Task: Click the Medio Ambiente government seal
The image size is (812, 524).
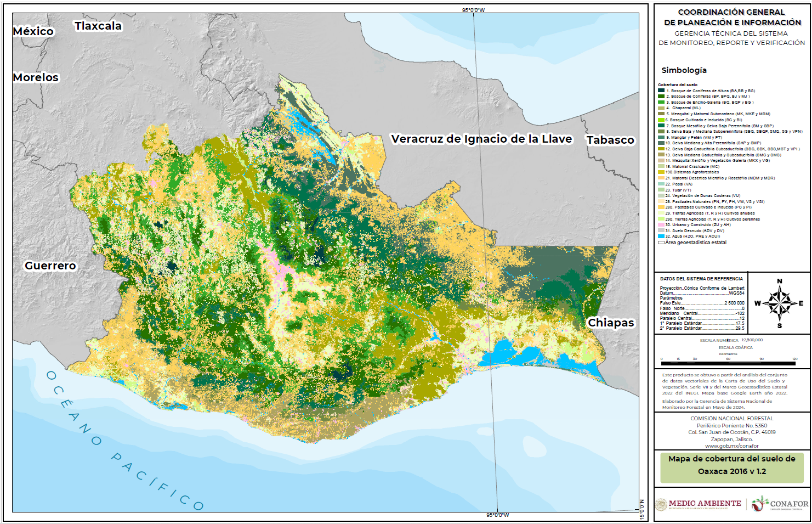Action: point(661,504)
